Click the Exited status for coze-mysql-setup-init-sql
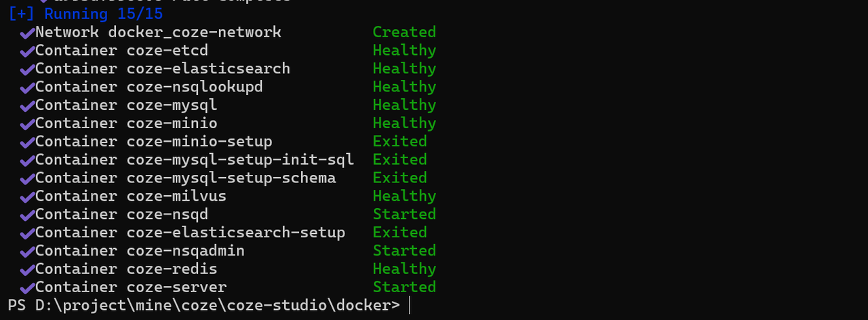Image resolution: width=868 pixels, height=320 pixels. [x=399, y=159]
